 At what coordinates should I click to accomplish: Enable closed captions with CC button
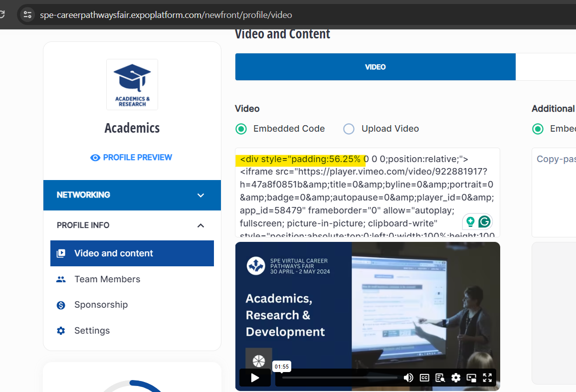pos(424,378)
